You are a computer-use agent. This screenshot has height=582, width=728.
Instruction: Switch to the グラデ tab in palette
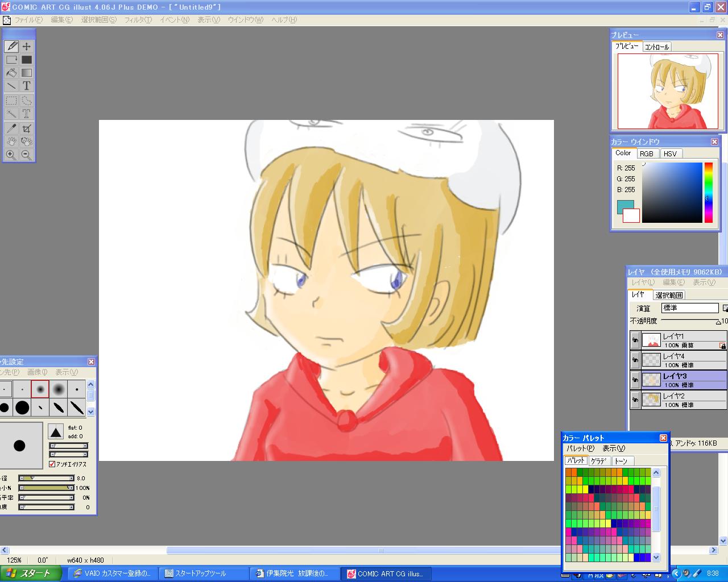coord(598,461)
